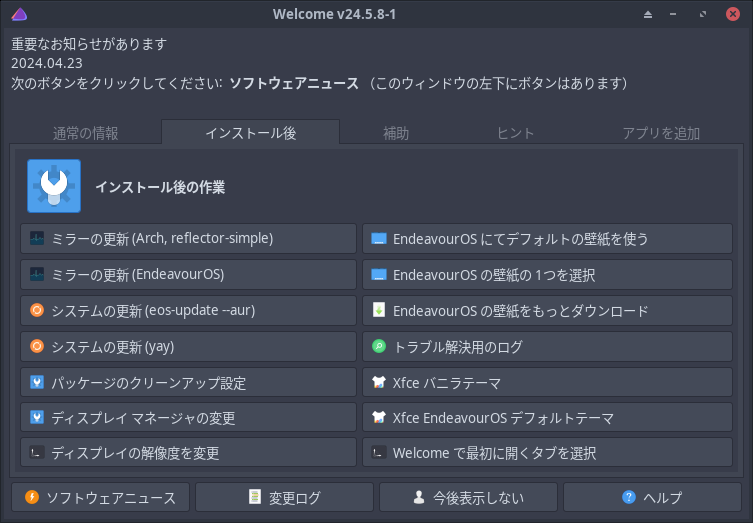
Task: Click the download icon beside 壁紙をもっとダウンロード
Action: point(379,310)
